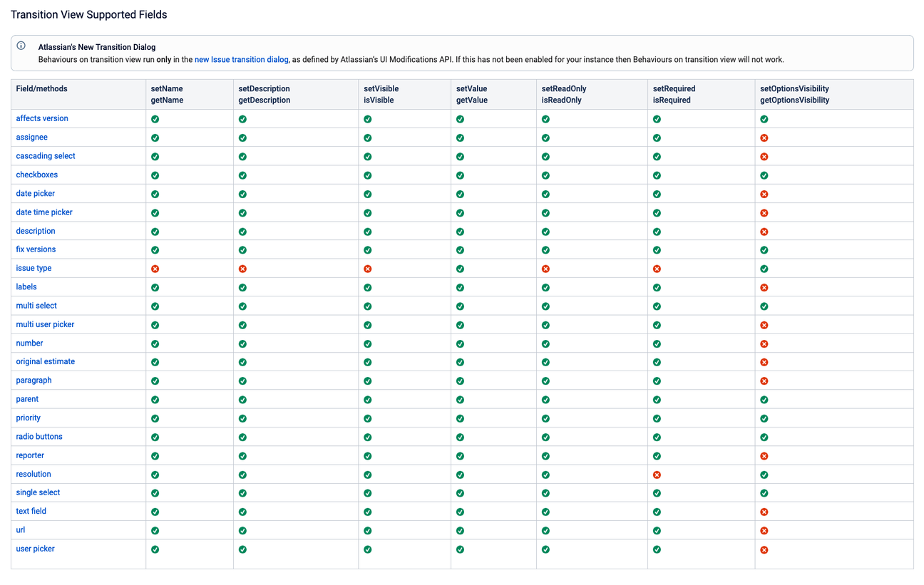Click the red cross for labels setOptionsVisibility
Viewport: 924px width, 585px height.
764,287
